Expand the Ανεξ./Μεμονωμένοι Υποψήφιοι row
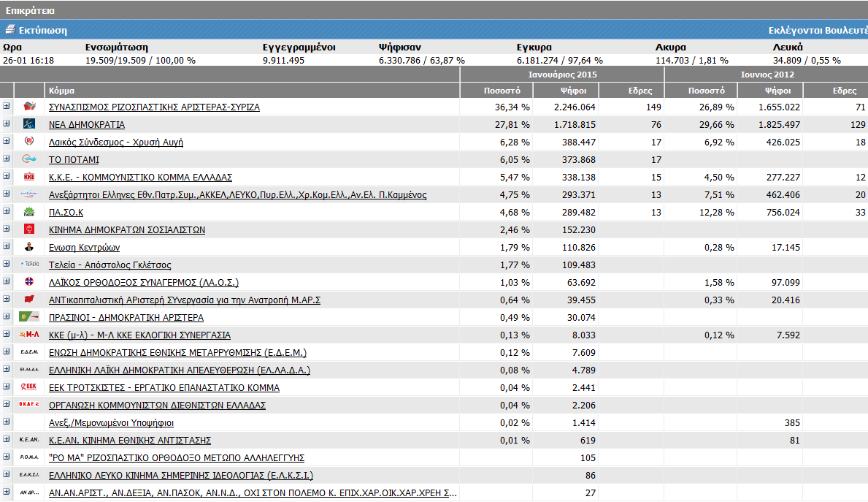868x502 pixels. click(6, 422)
